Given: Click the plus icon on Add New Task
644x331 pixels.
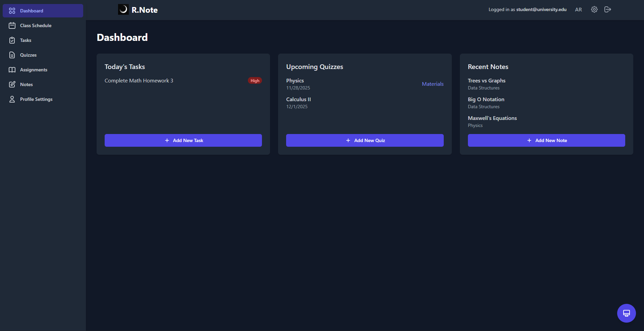Looking at the screenshot, I should 167,140.
